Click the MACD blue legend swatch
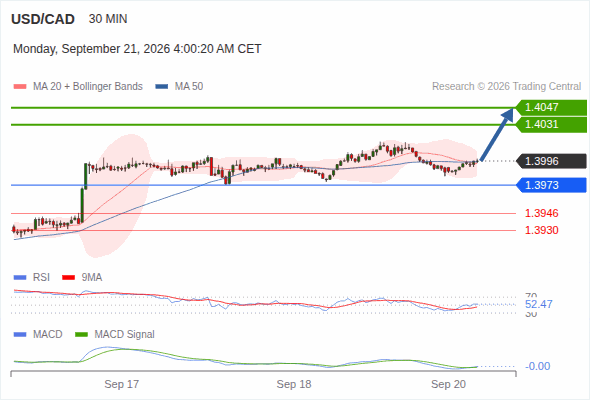This screenshot has height=400, width=590. point(20,335)
